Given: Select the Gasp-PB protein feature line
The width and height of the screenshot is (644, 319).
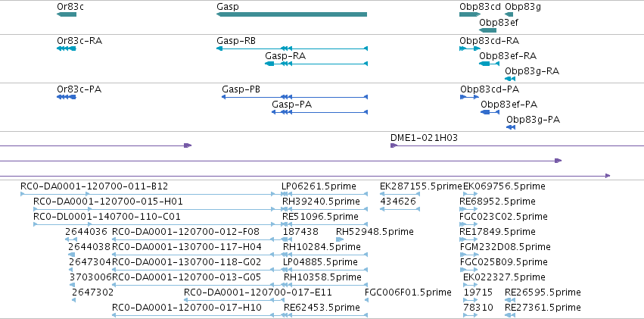Looking at the screenshot, I should pyautogui.click(x=294, y=97).
